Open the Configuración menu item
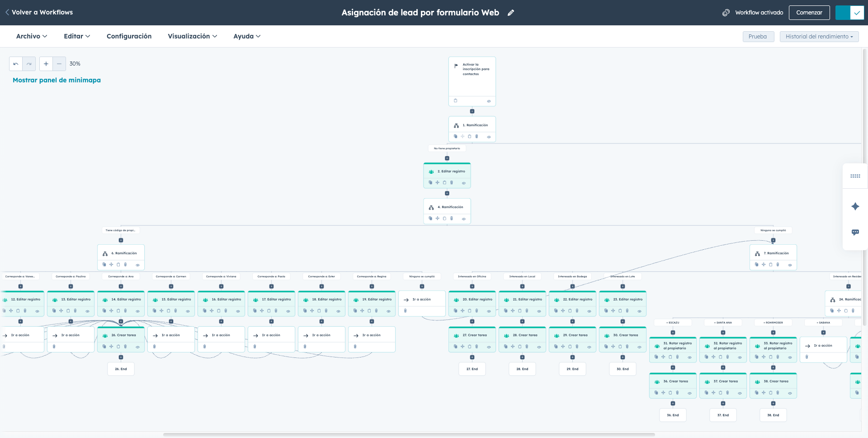The width and height of the screenshot is (868, 438). 129,36
